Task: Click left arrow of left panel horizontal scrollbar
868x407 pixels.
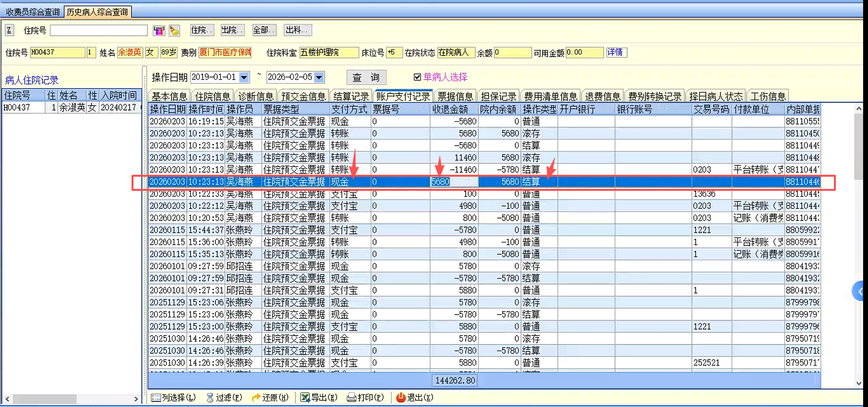Action: pos(7,399)
